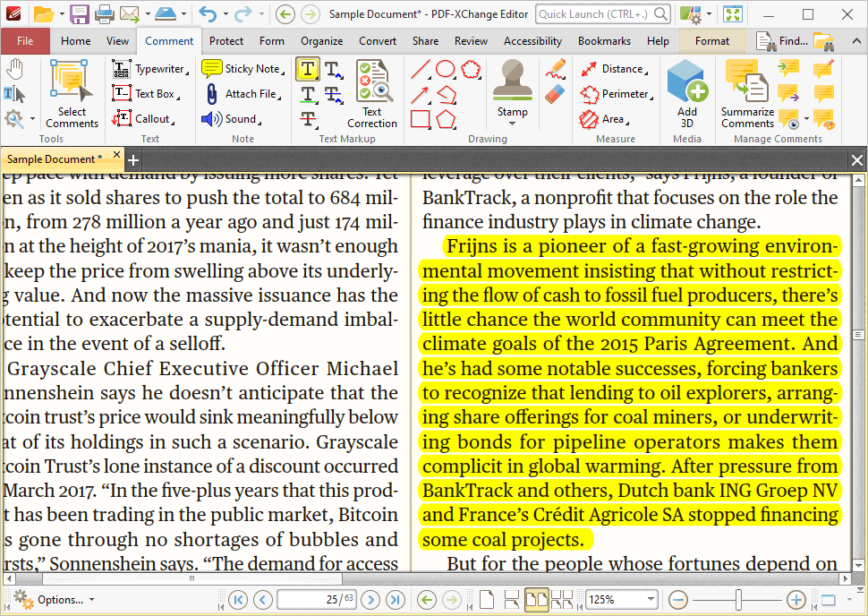Image resolution: width=868 pixels, height=616 pixels.
Task: Open Summarize Comments
Action: pyautogui.click(x=747, y=94)
